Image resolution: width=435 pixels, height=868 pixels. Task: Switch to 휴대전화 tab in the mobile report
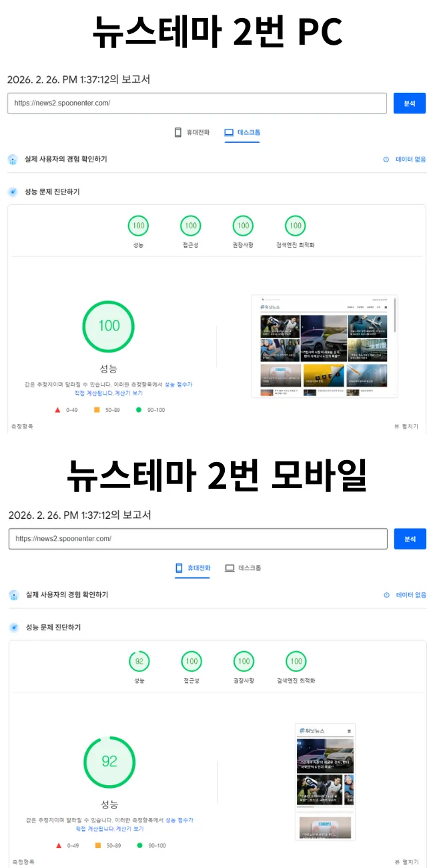click(192, 568)
